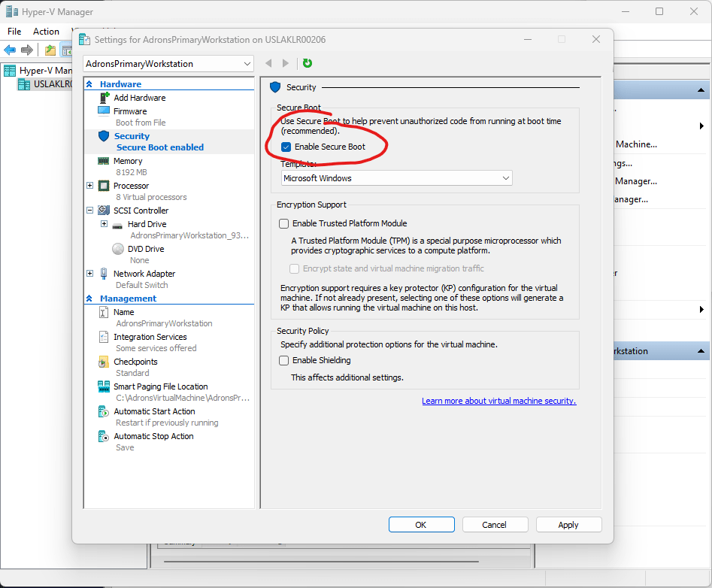This screenshot has width=712, height=588.
Task: Click the Automatic Stop Action icon
Action: tap(104, 436)
